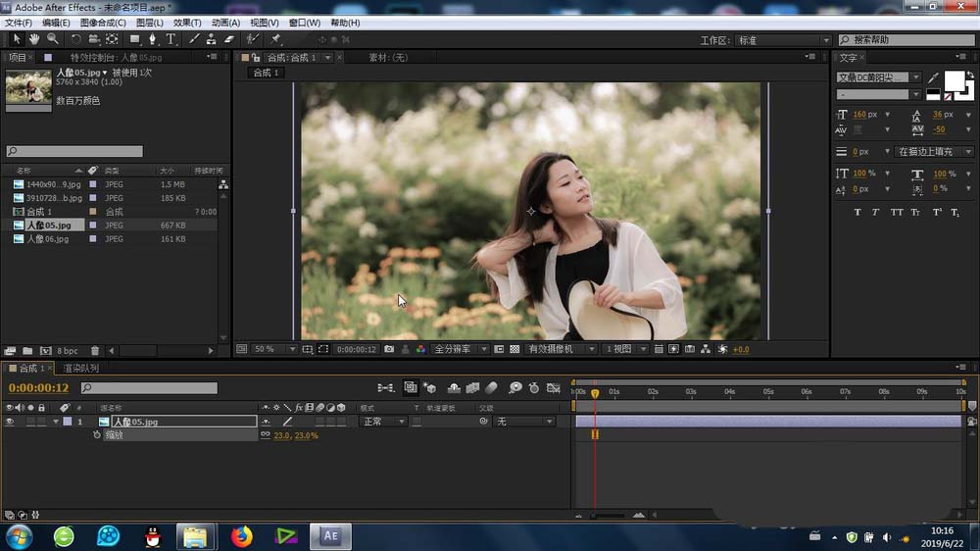
Task: Select the Clone Stamp tool
Action: pos(211,39)
